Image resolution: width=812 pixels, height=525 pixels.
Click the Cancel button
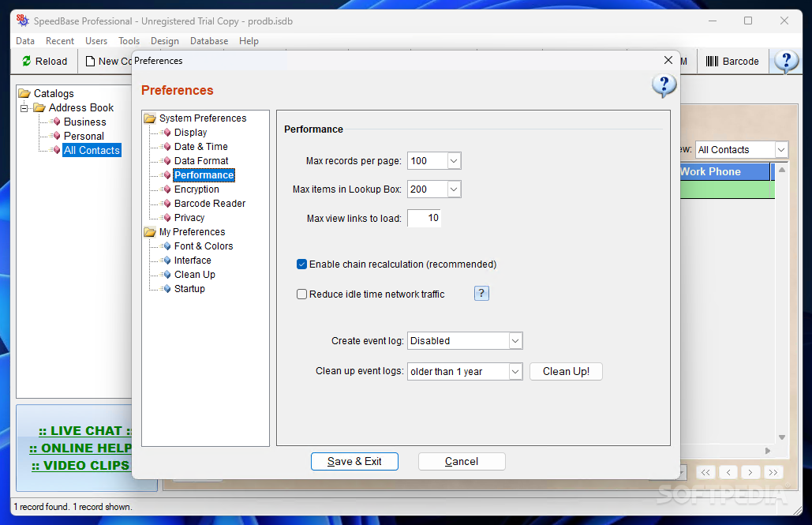(x=462, y=461)
